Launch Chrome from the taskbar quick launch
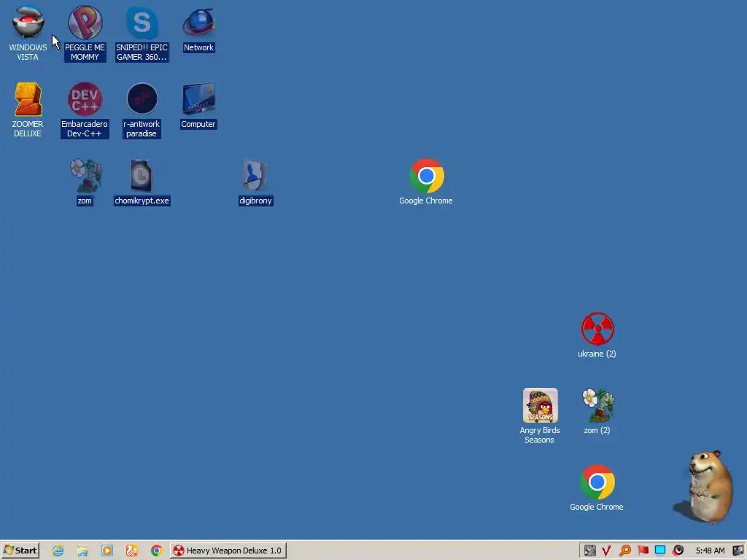 (157, 551)
